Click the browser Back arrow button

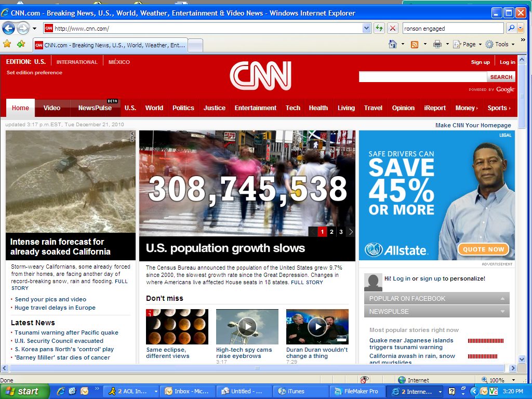[8, 28]
